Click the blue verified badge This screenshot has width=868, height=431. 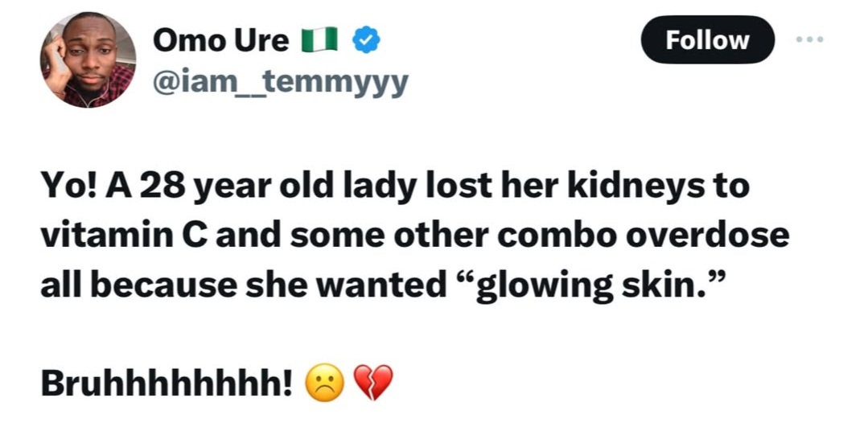point(367,40)
